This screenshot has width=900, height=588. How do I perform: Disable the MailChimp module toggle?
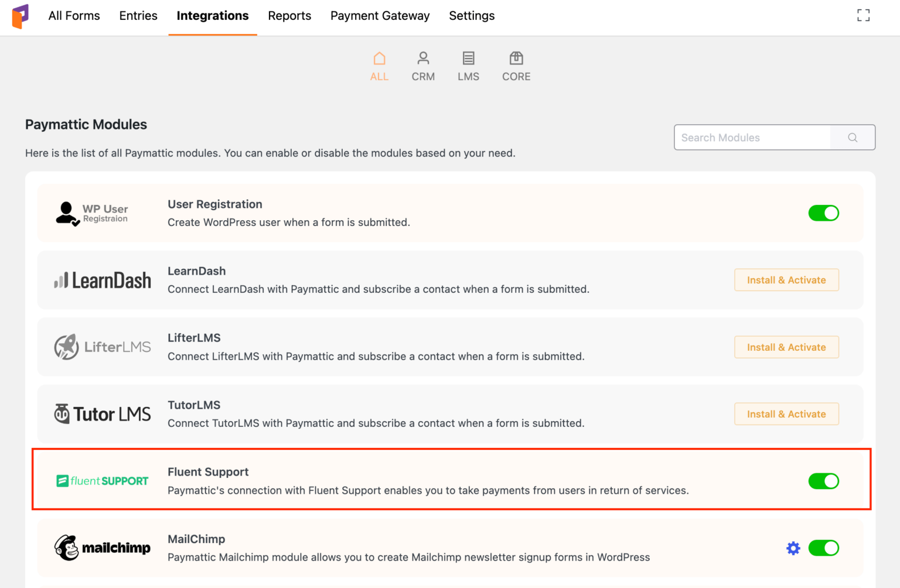(x=824, y=548)
